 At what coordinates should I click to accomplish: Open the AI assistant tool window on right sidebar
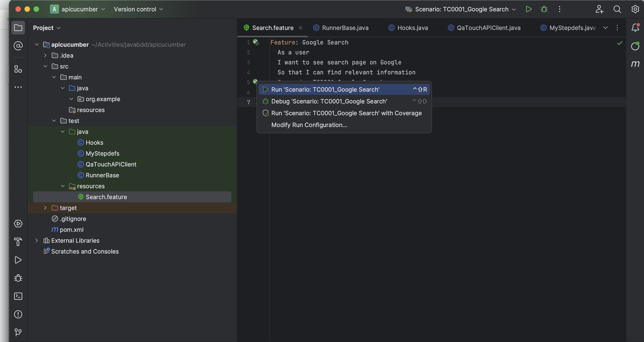point(635,46)
